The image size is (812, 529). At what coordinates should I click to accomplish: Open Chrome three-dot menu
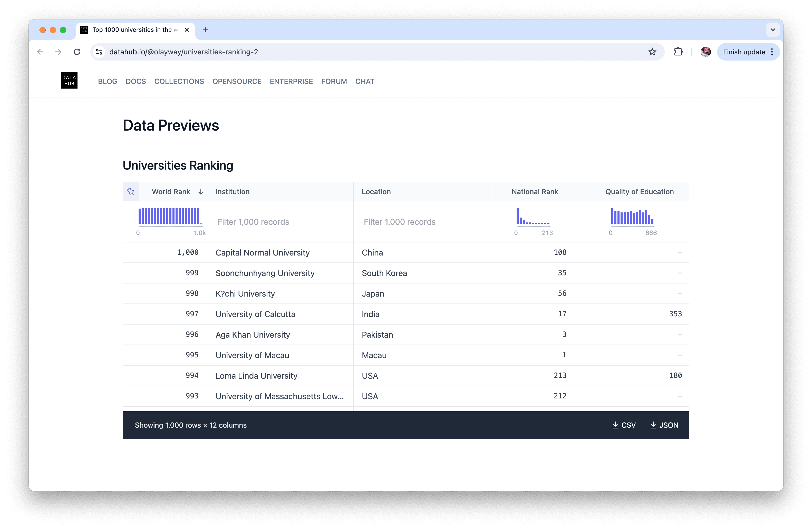coord(772,52)
